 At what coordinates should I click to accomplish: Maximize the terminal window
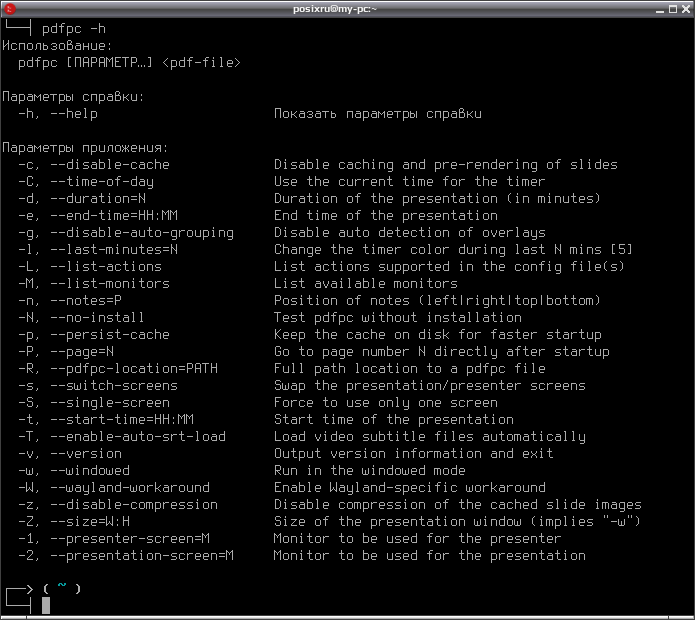point(673,9)
